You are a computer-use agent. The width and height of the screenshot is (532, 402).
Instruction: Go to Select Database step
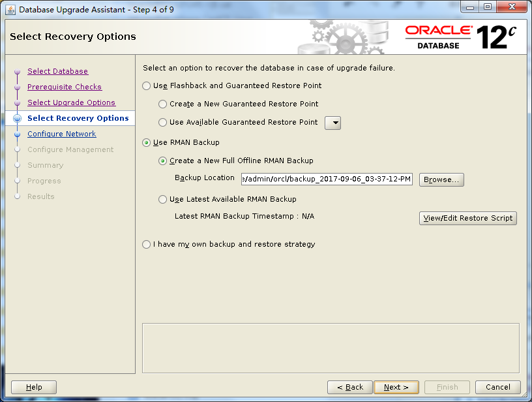57,71
